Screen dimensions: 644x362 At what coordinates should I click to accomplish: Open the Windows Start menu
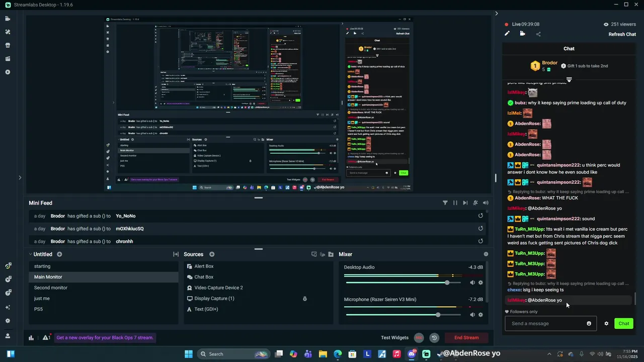click(x=189, y=354)
